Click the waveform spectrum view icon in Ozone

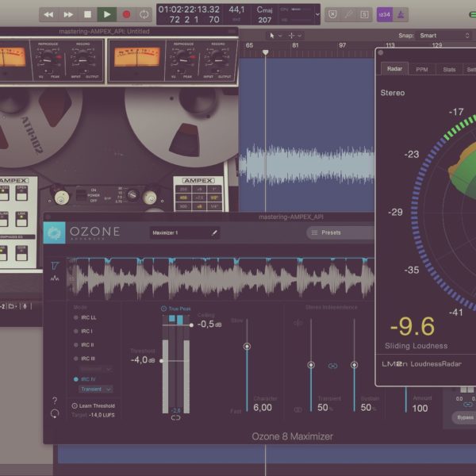point(55,278)
